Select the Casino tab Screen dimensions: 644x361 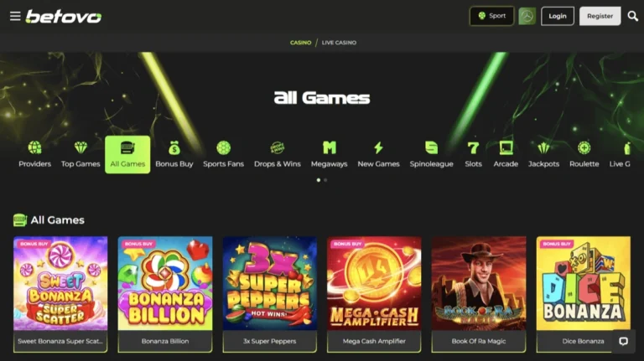tap(301, 43)
